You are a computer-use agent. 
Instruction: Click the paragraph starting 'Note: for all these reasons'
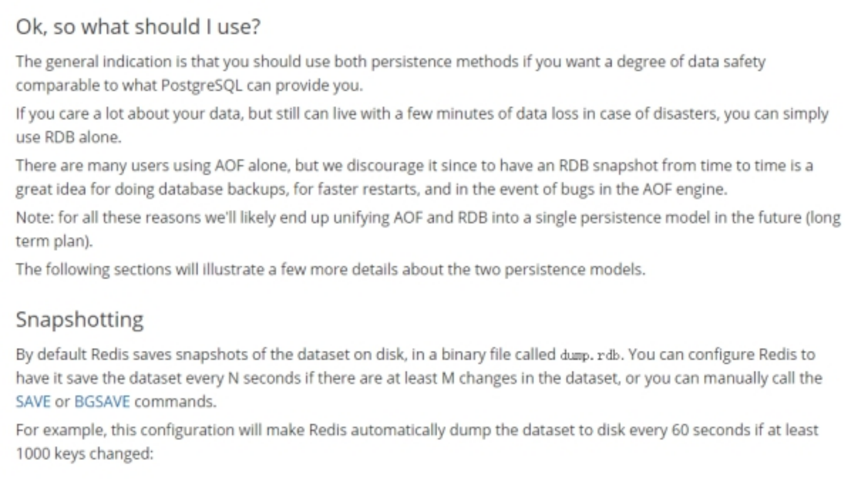tap(428, 229)
